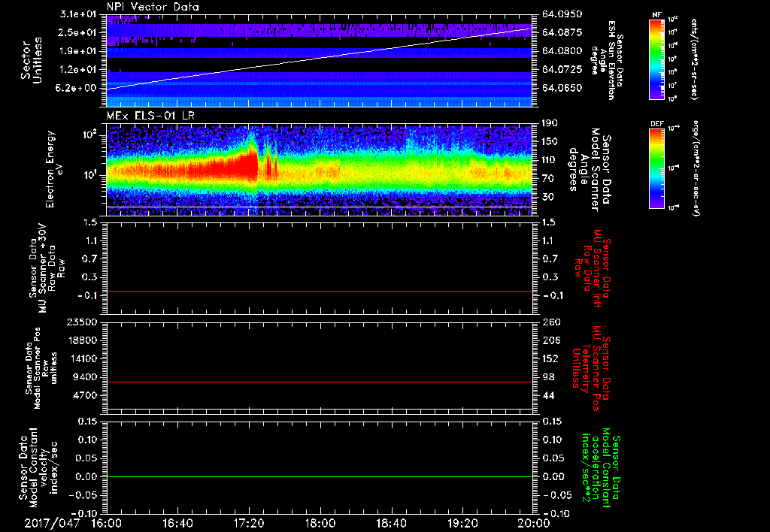
Task: Select the DEF color scale bar
Action: pos(657,168)
